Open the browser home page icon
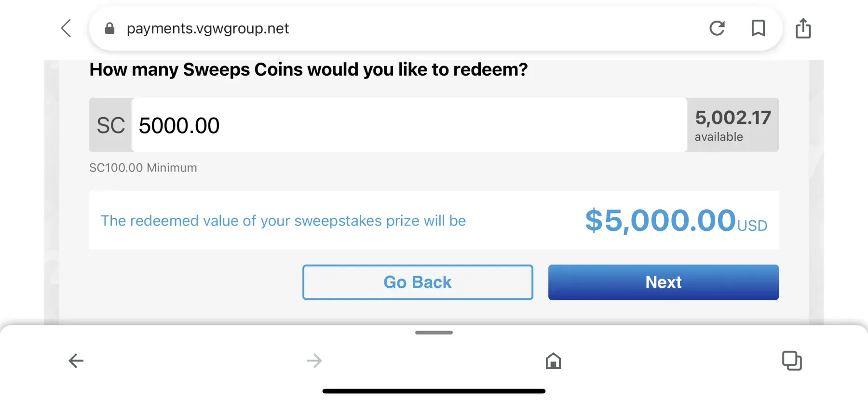 point(553,361)
